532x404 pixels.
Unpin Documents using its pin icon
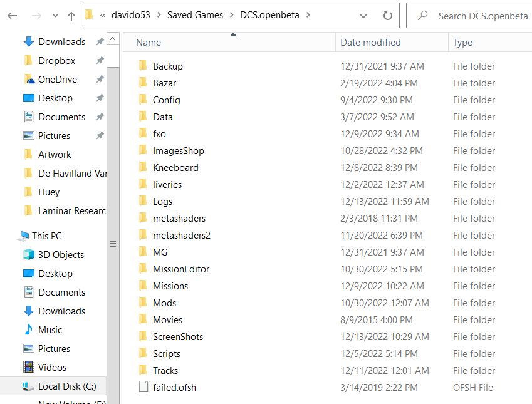tap(100, 117)
